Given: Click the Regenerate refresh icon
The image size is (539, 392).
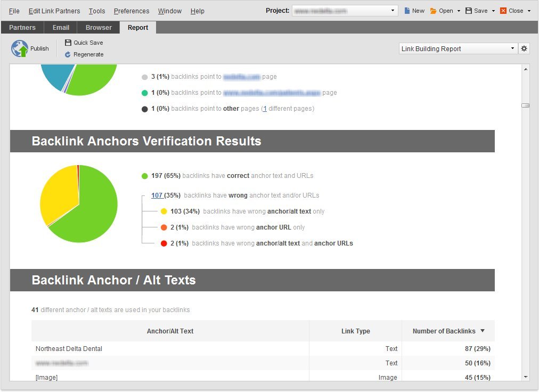Looking at the screenshot, I should pyautogui.click(x=68, y=54).
